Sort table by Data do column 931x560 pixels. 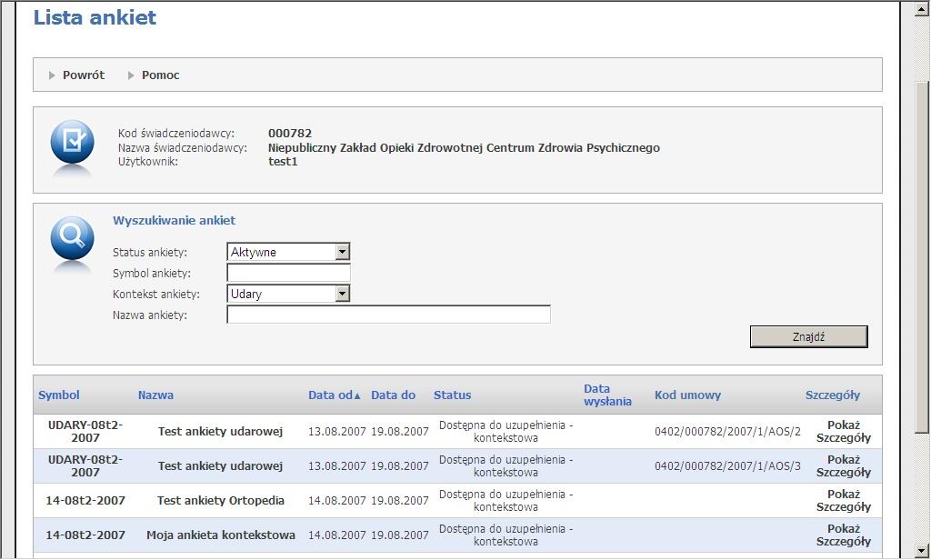(393, 395)
